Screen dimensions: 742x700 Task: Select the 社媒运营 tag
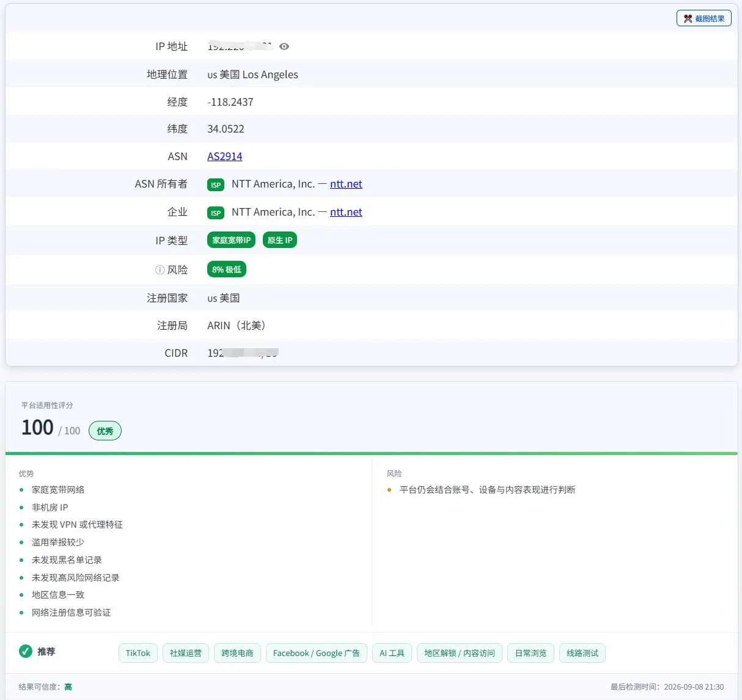pos(186,653)
